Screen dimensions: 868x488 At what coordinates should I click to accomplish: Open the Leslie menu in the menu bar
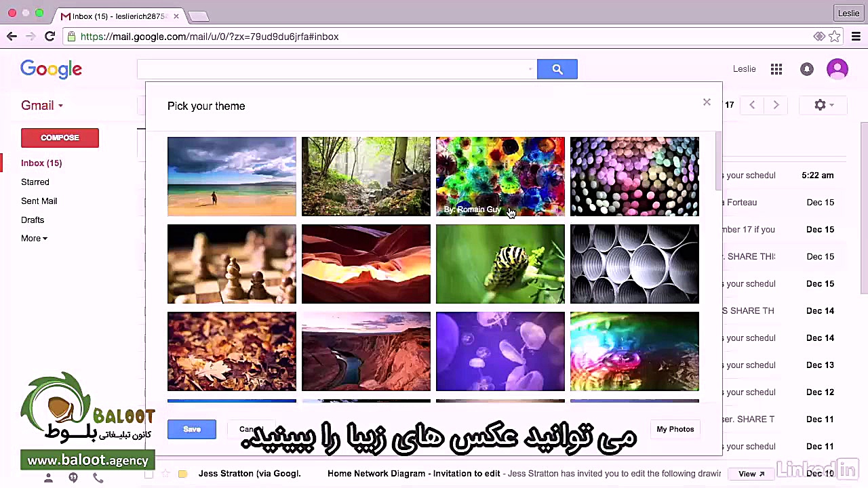click(x=848, y=13)
